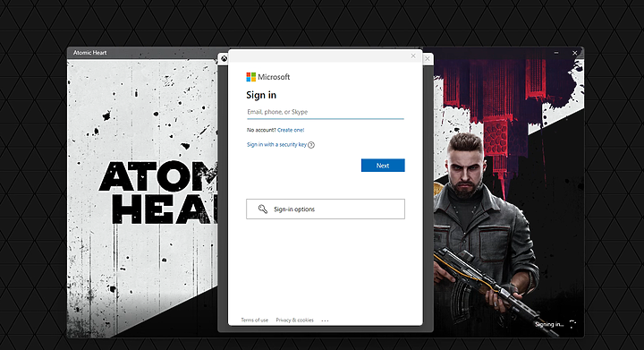Click the Atomic Heart window title
Viewport: 644px width, 350px height.
pyautogui.click(x=90, y=53)
